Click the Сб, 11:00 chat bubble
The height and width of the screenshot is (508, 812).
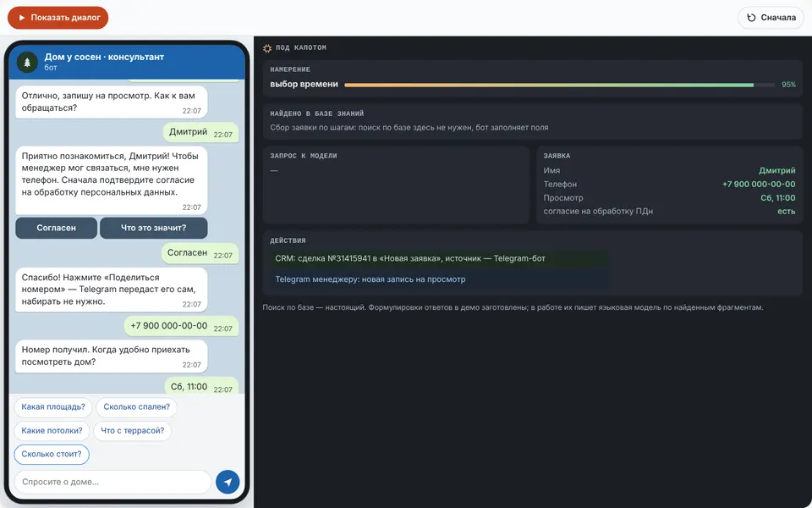click(201, 387)
